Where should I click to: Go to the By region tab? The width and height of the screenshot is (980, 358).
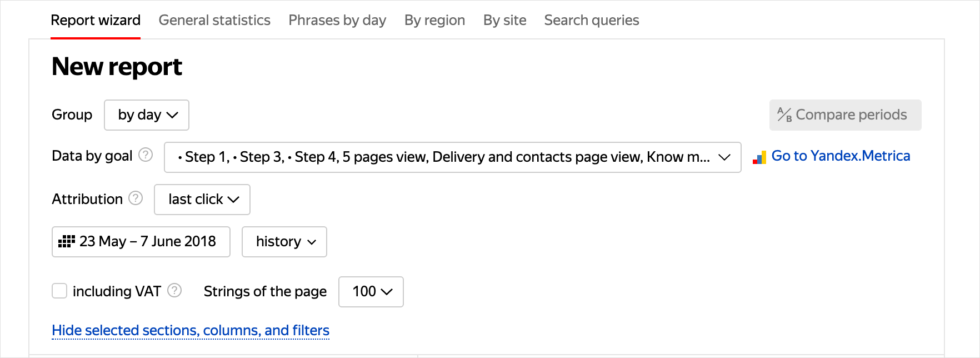[434, 21]
